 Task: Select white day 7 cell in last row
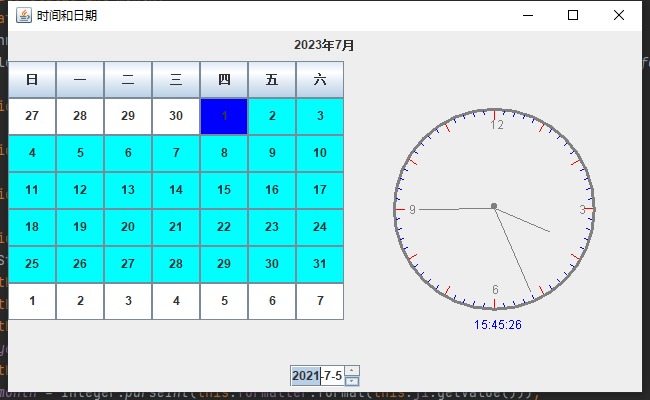(x=320, y=301)
